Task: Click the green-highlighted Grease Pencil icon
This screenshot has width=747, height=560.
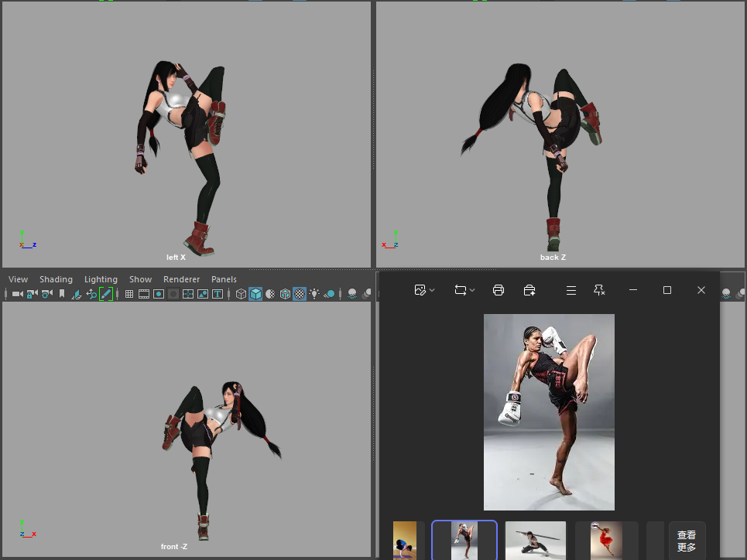Action: click(x=106, y=294)
